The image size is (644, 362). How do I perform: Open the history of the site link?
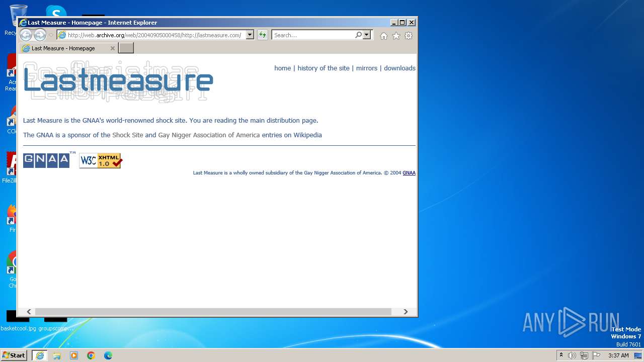(324, 68)
